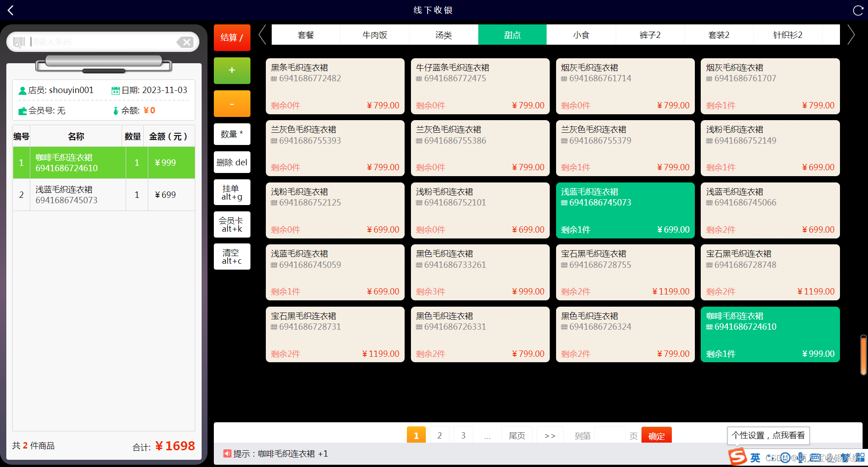The height and width of the screenshot is (467, 868).
Task: Add product 黑色毛织连衣裙 6941686726324
Action: [x=625, y=335]
